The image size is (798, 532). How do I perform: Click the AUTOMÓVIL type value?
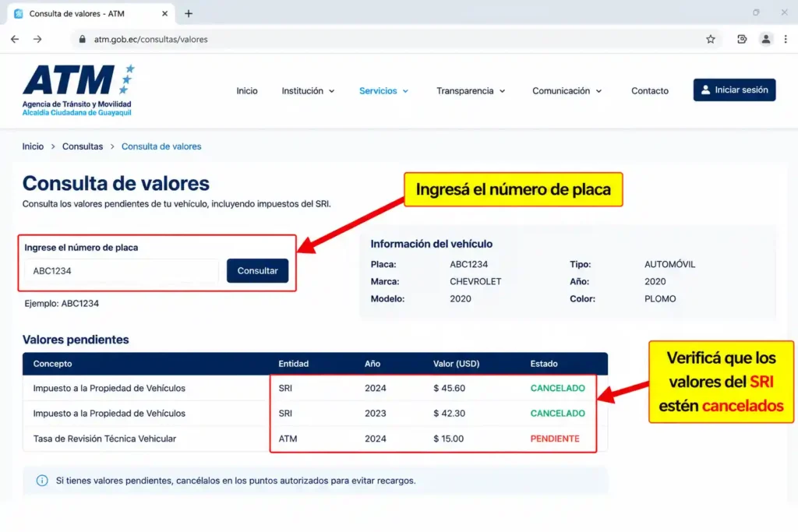[669, 265]
